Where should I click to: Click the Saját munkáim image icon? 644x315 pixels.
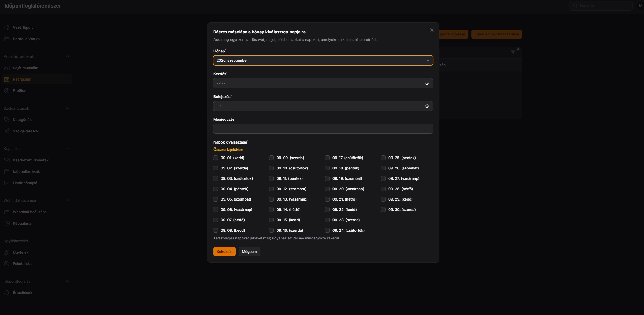[x=7, y=68]
